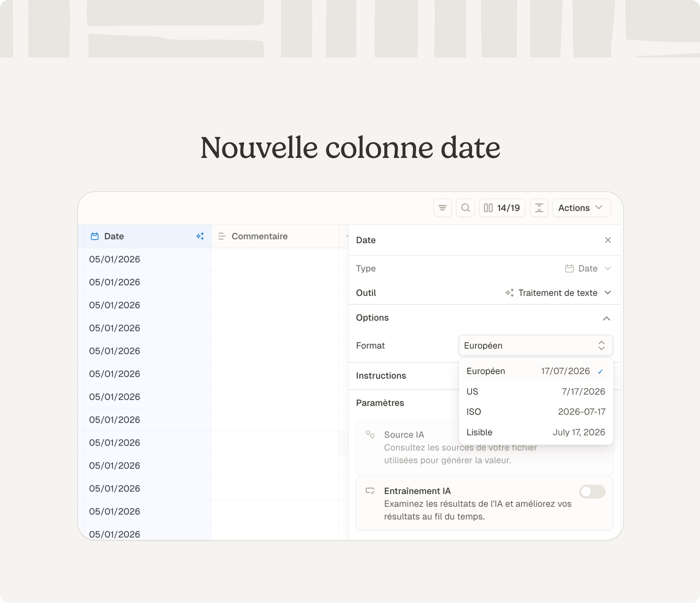This screenshot has height=603, width=700.
Task: Choose the ISO date format option
Action: click(536, 412)
